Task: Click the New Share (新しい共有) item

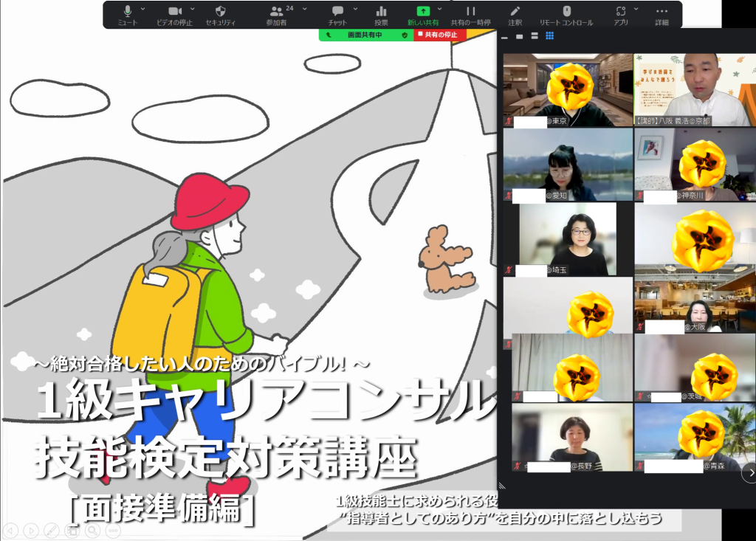Action: (423, 12)
